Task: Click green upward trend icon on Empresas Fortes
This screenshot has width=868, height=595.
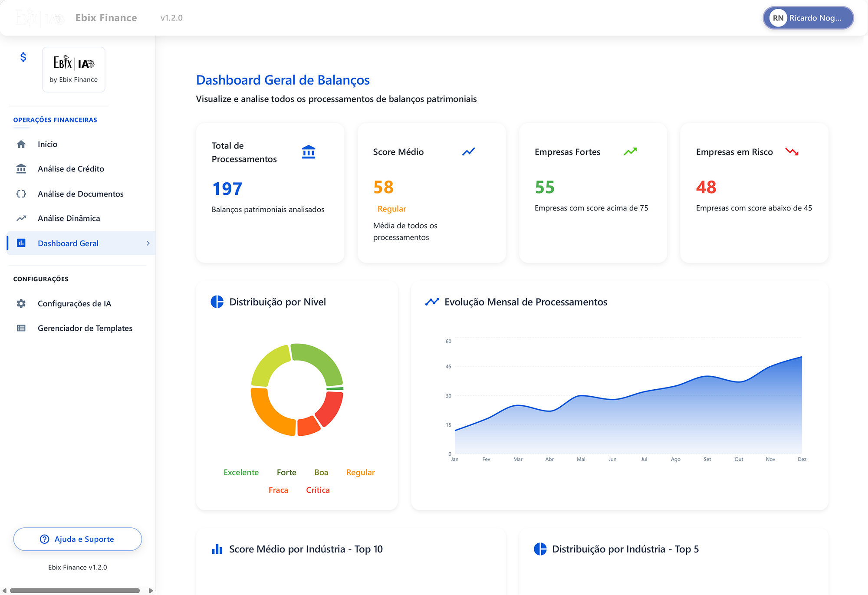Action: pos(630,151)
